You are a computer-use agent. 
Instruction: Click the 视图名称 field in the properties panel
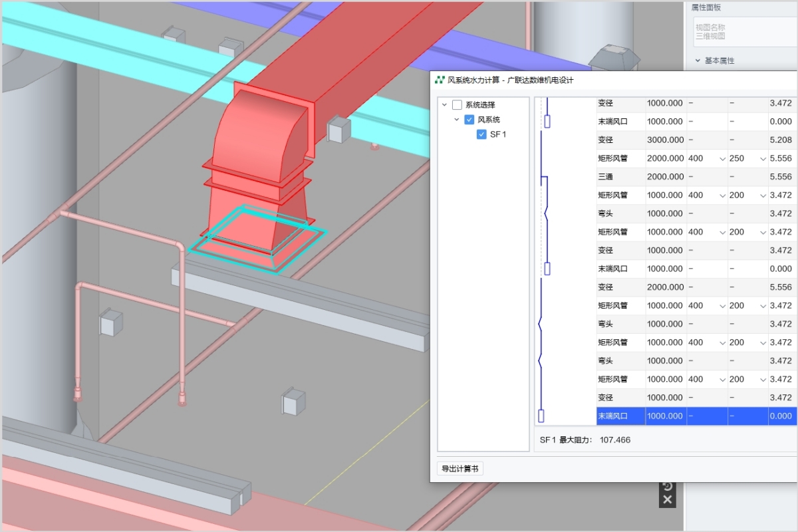738,32
